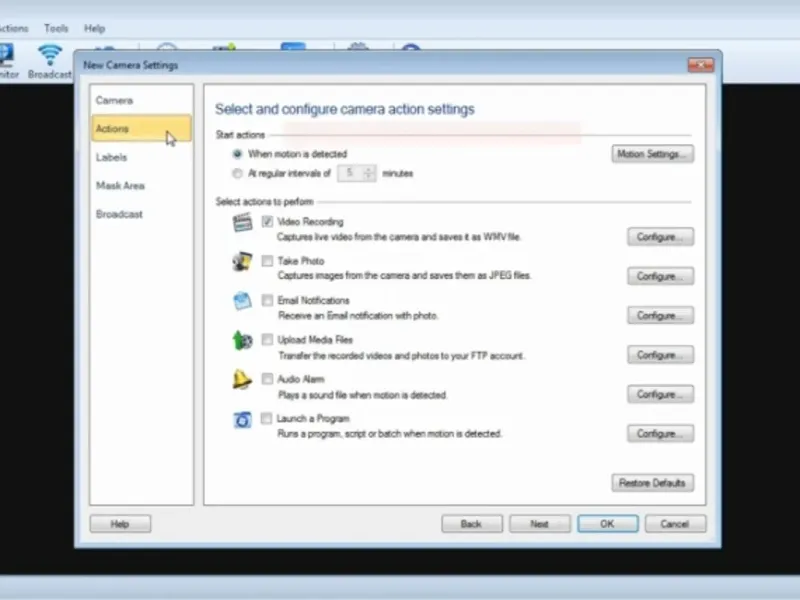Configure Video Recording options
The height and width of the screenshot is (600, 800).
[660, 237]
